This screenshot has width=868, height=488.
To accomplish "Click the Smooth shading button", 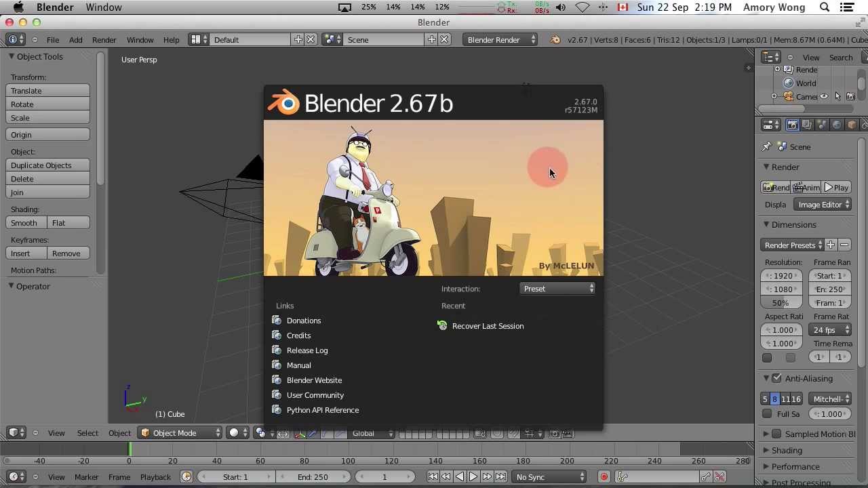I will (x=26, y=223).
